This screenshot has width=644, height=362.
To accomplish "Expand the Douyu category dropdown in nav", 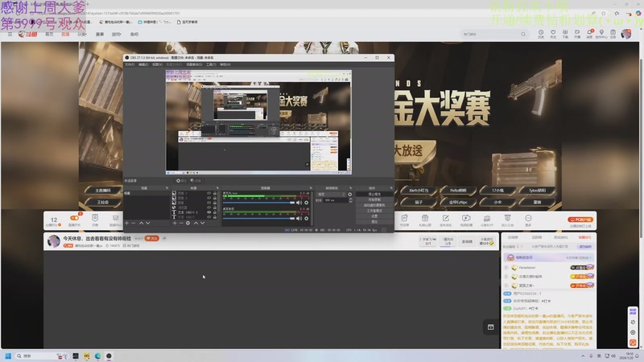I will click(x=82, y=35).
